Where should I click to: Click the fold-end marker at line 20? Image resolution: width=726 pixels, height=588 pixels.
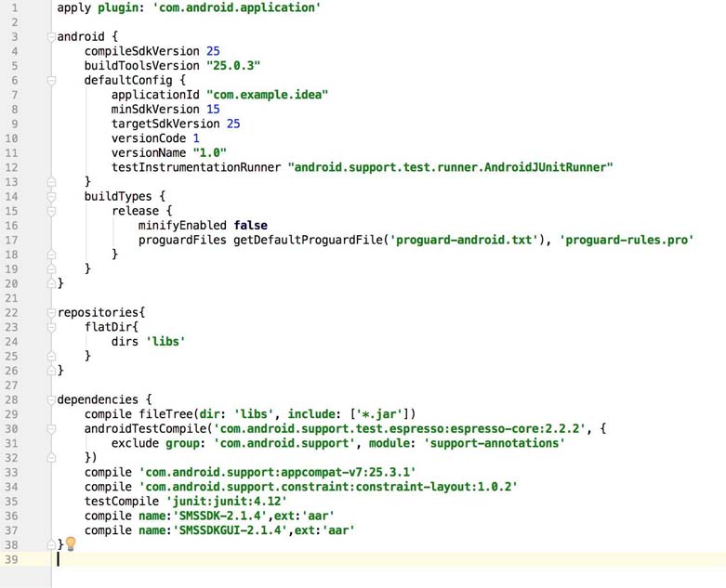click(51, 283)
